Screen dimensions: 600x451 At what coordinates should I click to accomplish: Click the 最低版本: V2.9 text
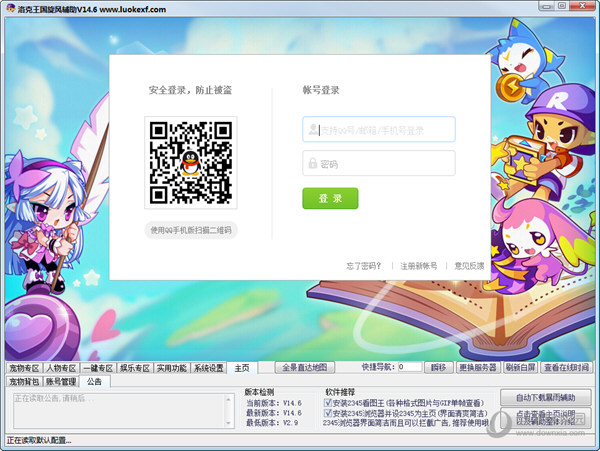(x=272, y=423)
